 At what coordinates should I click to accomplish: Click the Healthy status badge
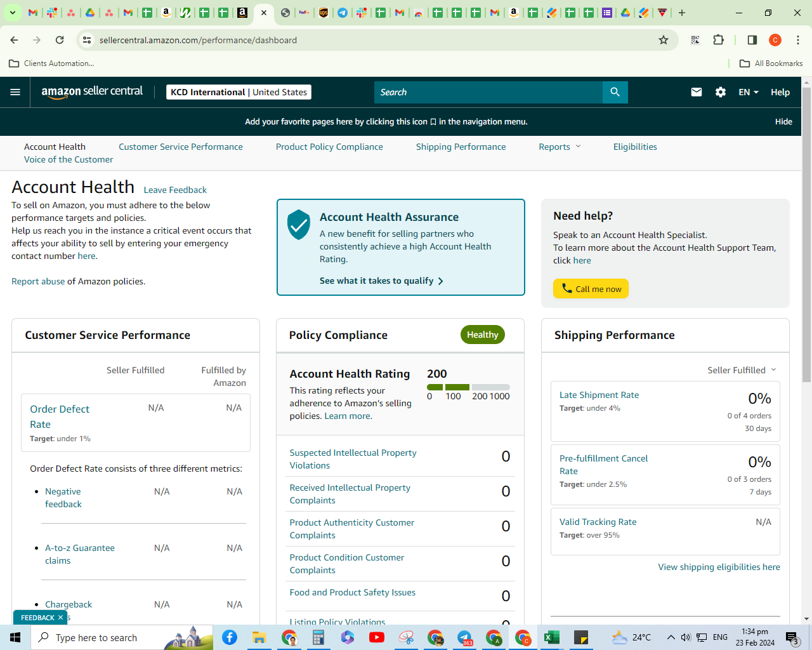(x=482, y=335)
